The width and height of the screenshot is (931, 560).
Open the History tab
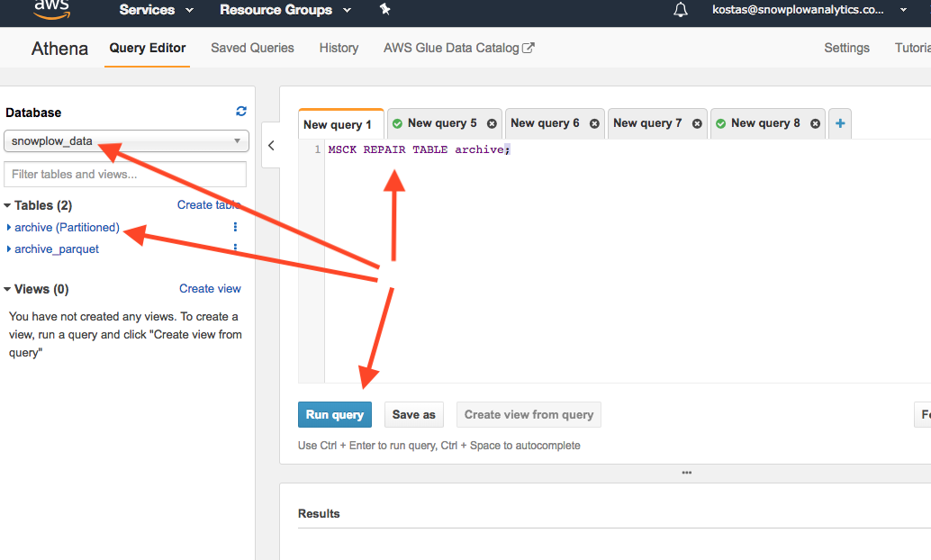(x=339, y=48)
